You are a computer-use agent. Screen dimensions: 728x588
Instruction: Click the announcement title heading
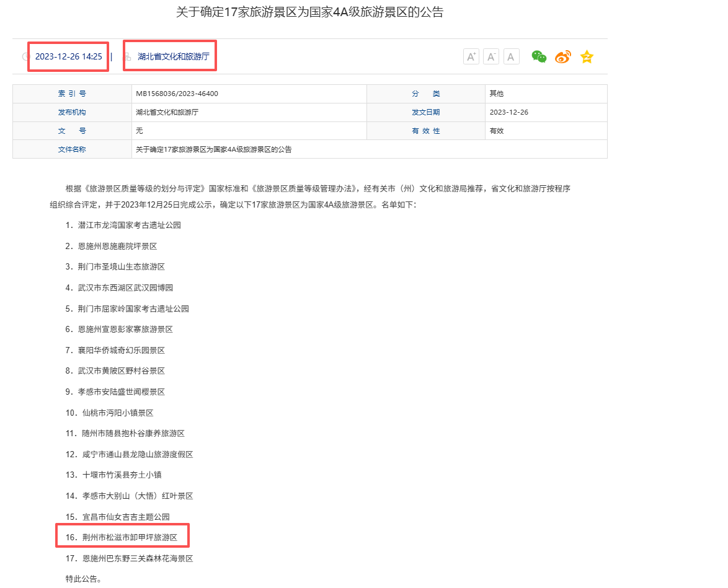[x=310, y=12]
